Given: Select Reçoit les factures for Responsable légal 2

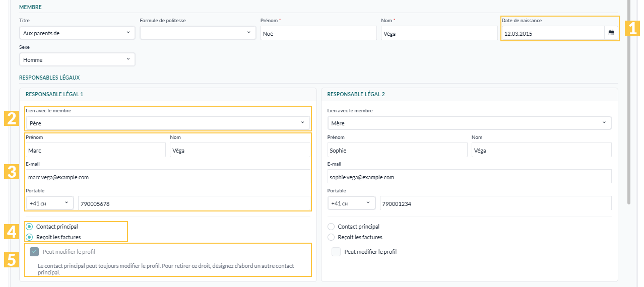Looking at the screenshot, I should [x=331, y=237].
